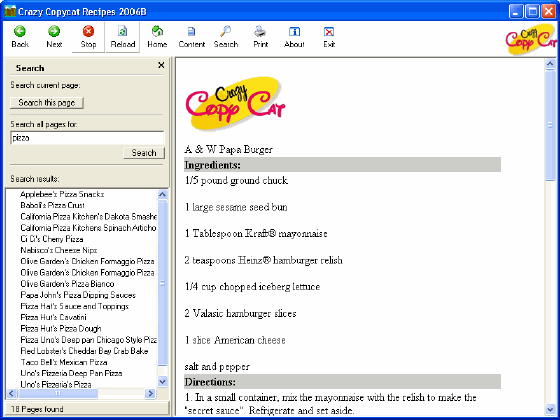Click recipe page scroll up arrow
Viewport: 560px width, 420px height.
click(x=550, y=64)
